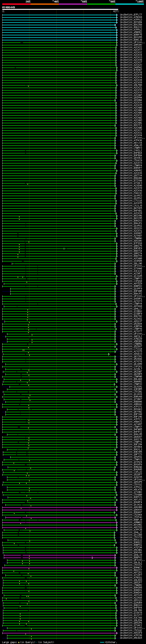Select the UniRef100_Q7XHA8 entry
This screenshot has width=146, height=644.
pyautogui.click(x=131, y=268)
